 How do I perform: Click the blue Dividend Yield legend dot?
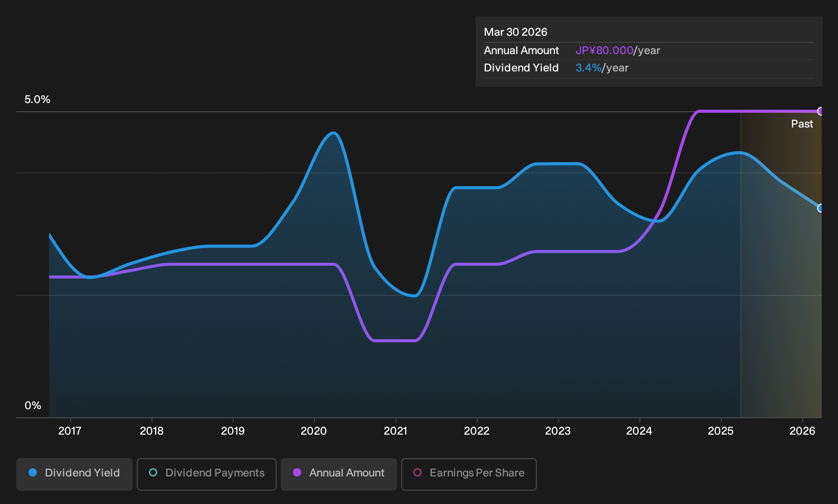(33, 472)
